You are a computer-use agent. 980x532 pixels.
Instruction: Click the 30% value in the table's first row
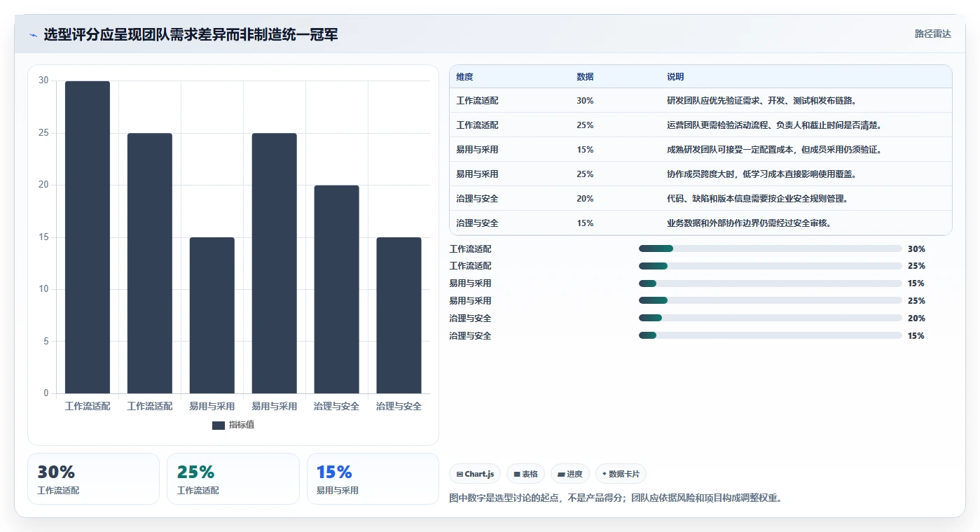pos(585,101)
